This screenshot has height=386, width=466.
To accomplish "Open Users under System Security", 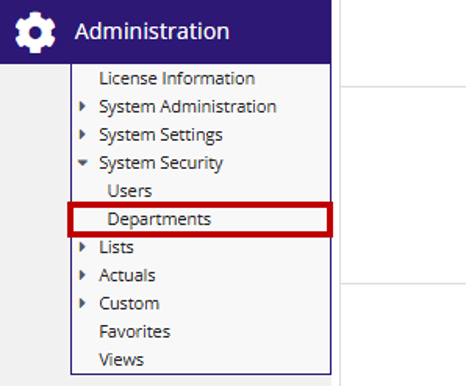I will [x=130, y=191].
